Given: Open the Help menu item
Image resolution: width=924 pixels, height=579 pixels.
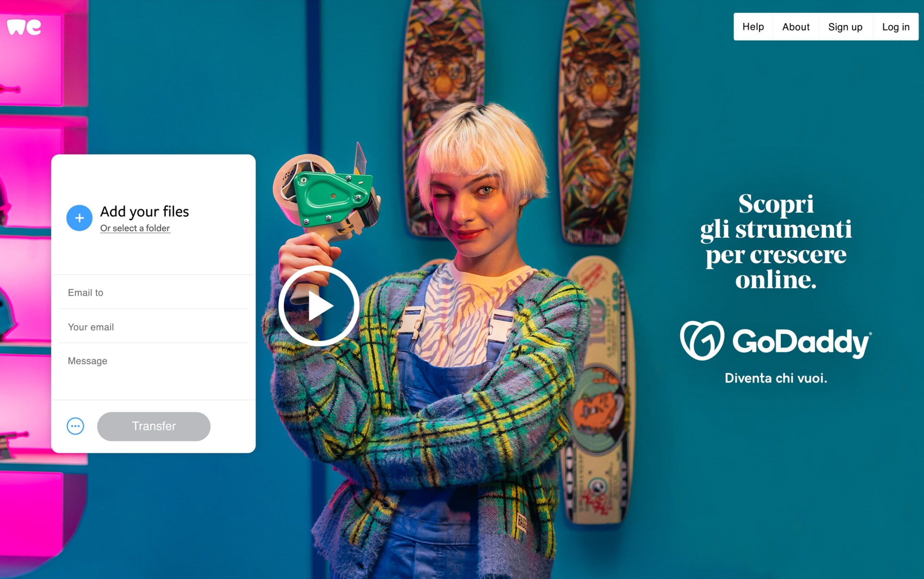Looking at the screenshot, I should point(753,27).
